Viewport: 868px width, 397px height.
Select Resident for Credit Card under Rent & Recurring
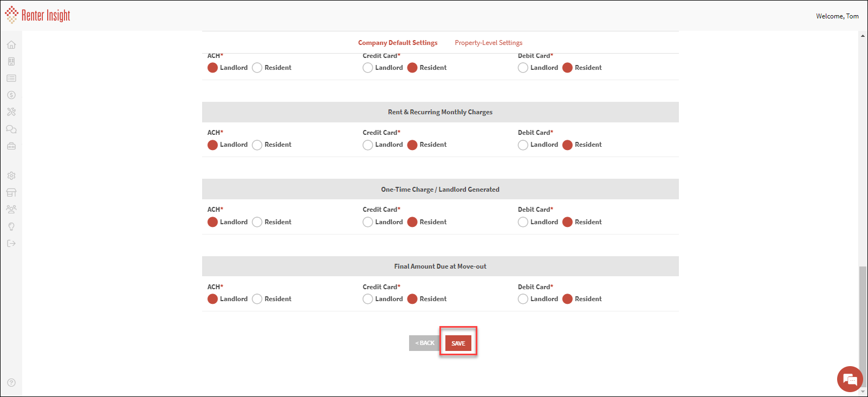412,145
